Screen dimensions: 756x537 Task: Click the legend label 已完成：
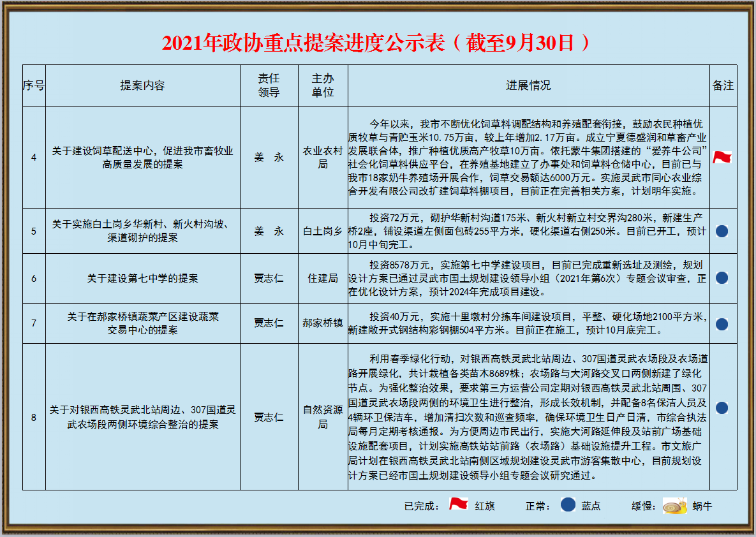(422, 506)
